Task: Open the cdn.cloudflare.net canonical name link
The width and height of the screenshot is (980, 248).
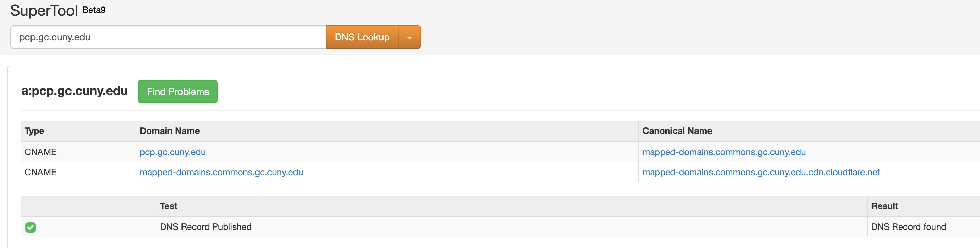Action: [x=761, y=172]
